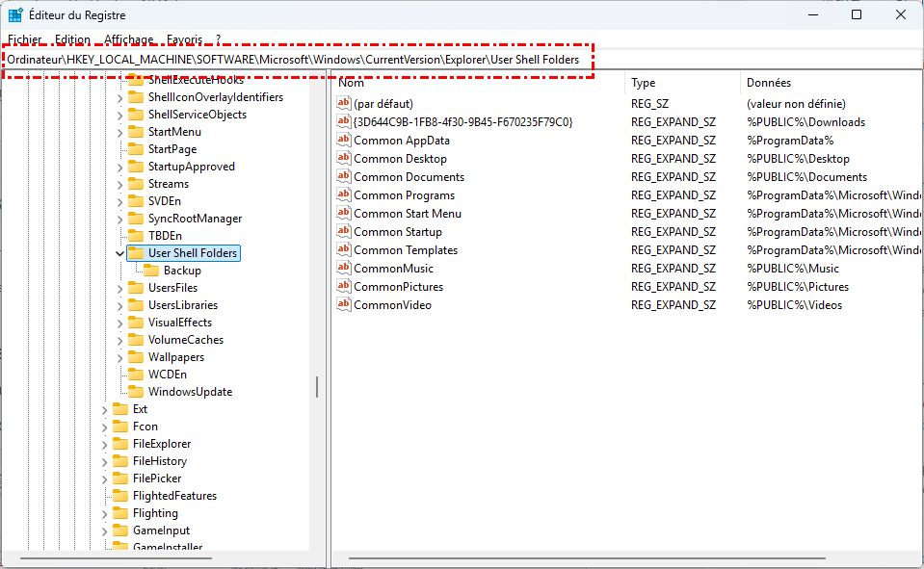This screenshot has height=569, width=924.
Task: Collapse the User Shell Folders key
Action: [x=119, y=253]
